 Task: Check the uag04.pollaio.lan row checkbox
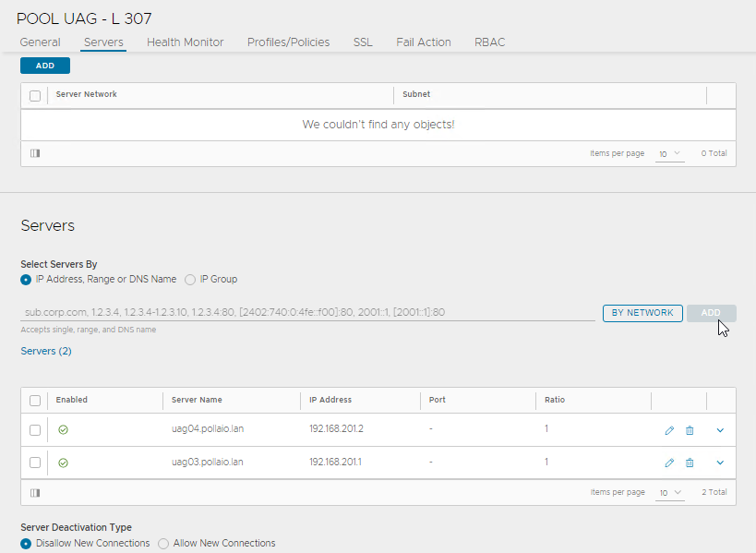point(35,430)
